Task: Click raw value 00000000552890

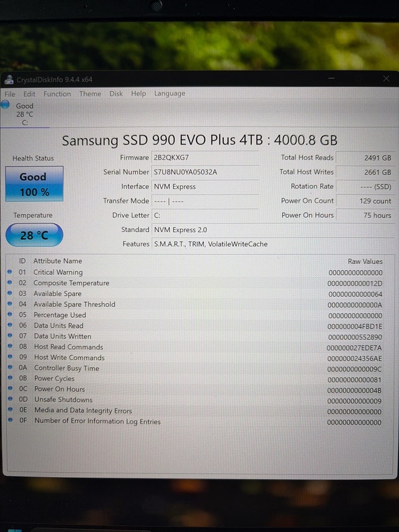Action: (355, 337)
